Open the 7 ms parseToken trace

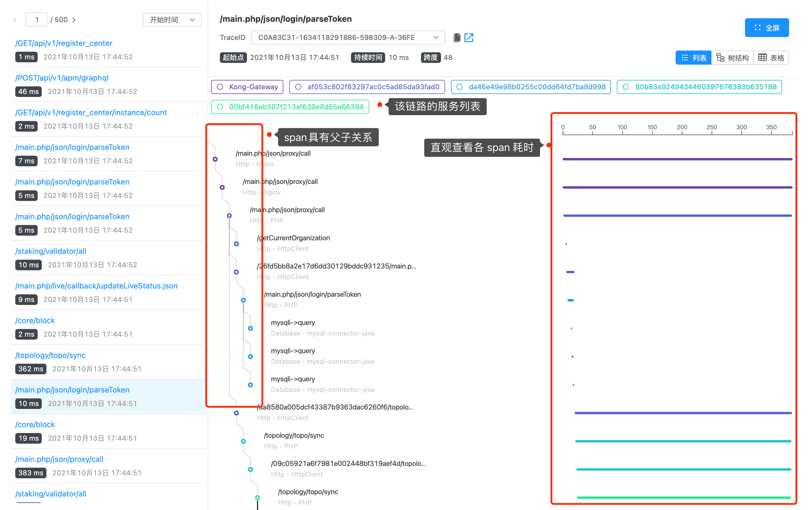[x=72, y=147]
